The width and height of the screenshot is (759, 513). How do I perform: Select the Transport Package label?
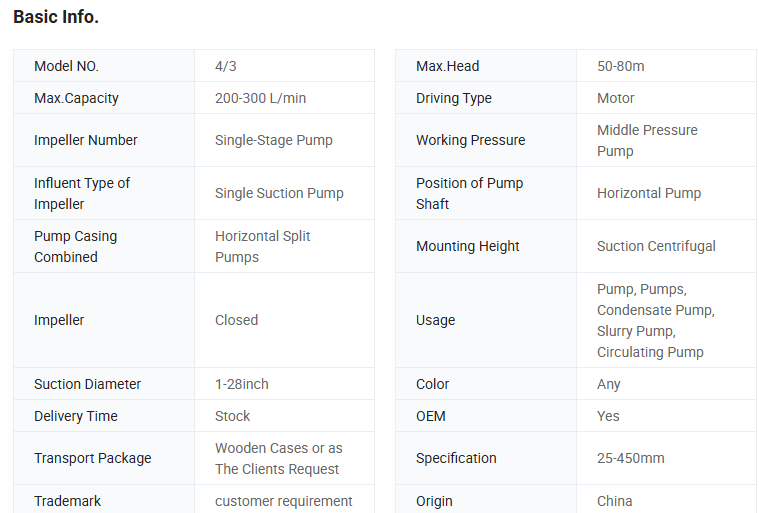[x=93, y=458]
